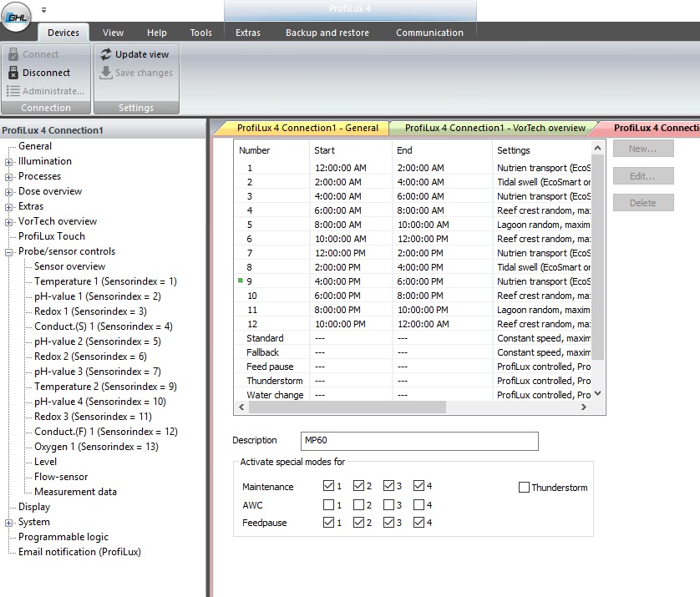
Task: Enable Maintenance checkbox 1
Action: pyautogui.click(x=328, y=485)
